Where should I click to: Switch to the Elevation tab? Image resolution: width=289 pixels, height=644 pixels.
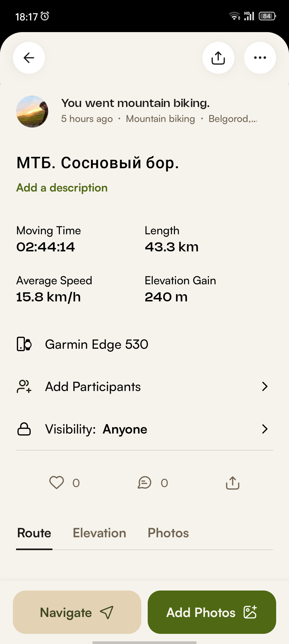(x=99, y=533)
